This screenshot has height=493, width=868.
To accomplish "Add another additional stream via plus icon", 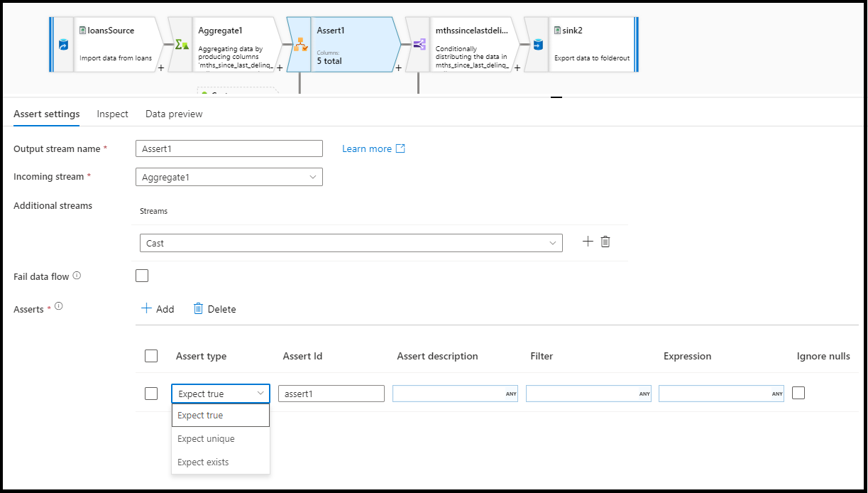I will (x=588, y=241).
